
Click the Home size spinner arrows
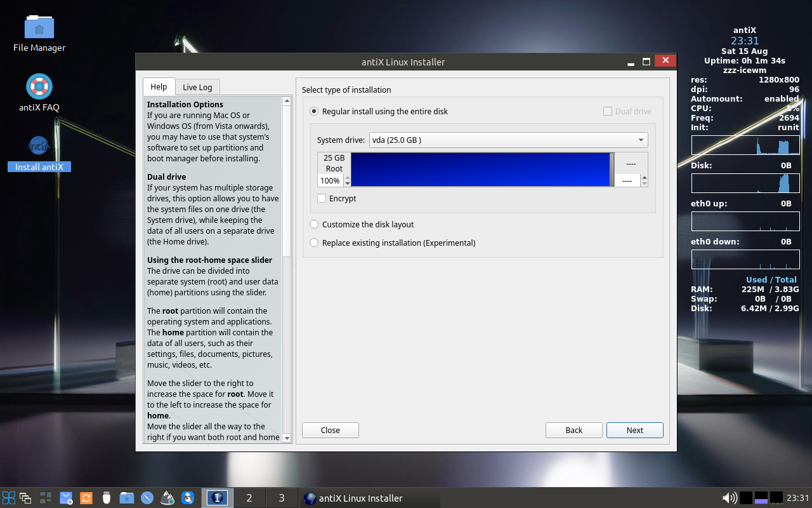(645, 181)
